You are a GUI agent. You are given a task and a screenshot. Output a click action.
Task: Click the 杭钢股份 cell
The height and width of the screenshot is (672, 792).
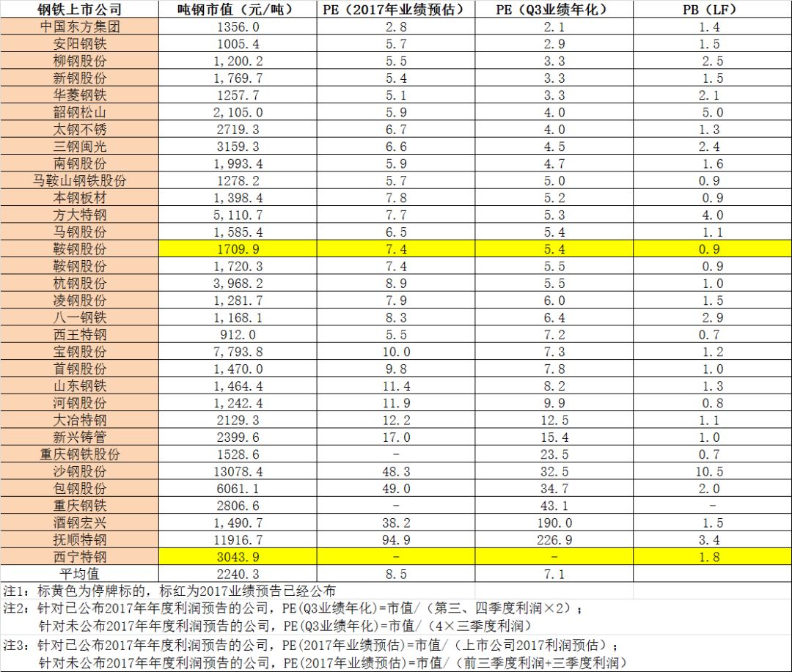point(79,284)
